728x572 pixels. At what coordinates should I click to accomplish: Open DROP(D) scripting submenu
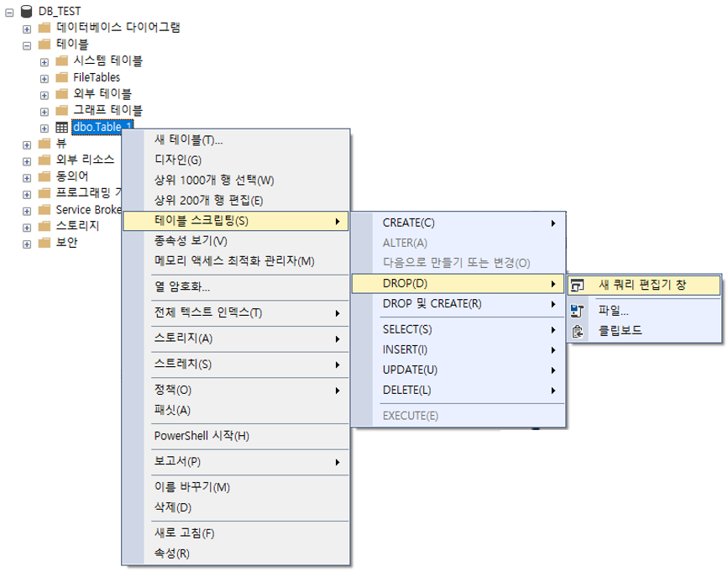pos(458,284)
